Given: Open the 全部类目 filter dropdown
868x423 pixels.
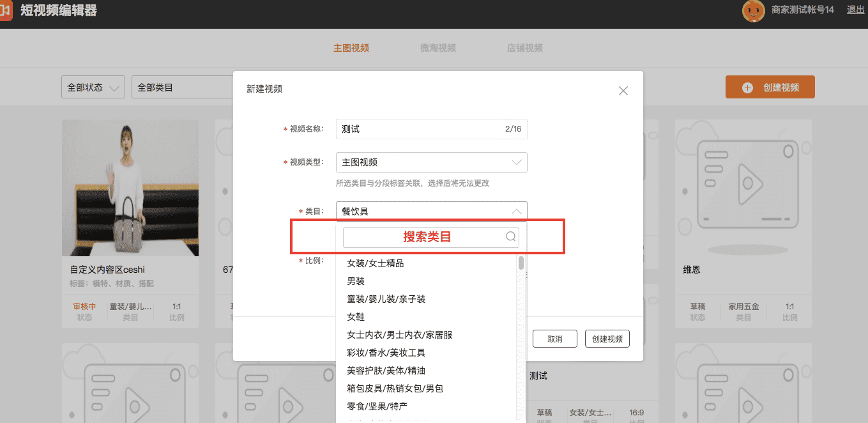Looking at the screenshot, I should (x=182, y=88).
